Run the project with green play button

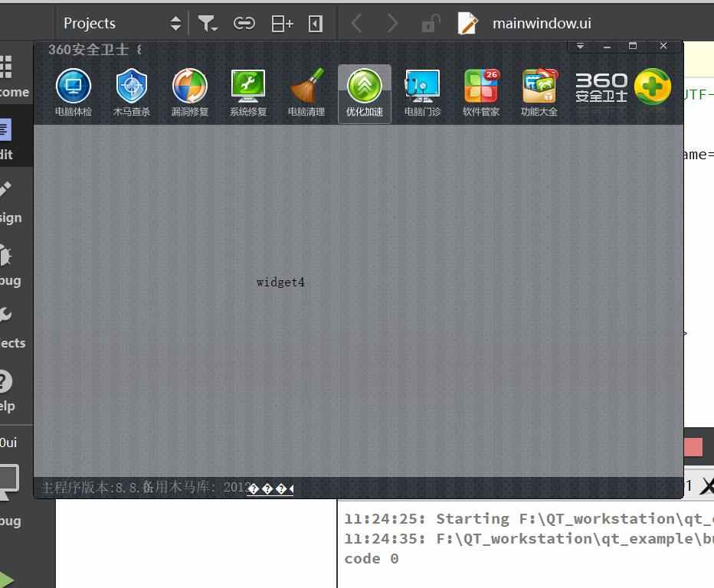[x=6, y=579]
